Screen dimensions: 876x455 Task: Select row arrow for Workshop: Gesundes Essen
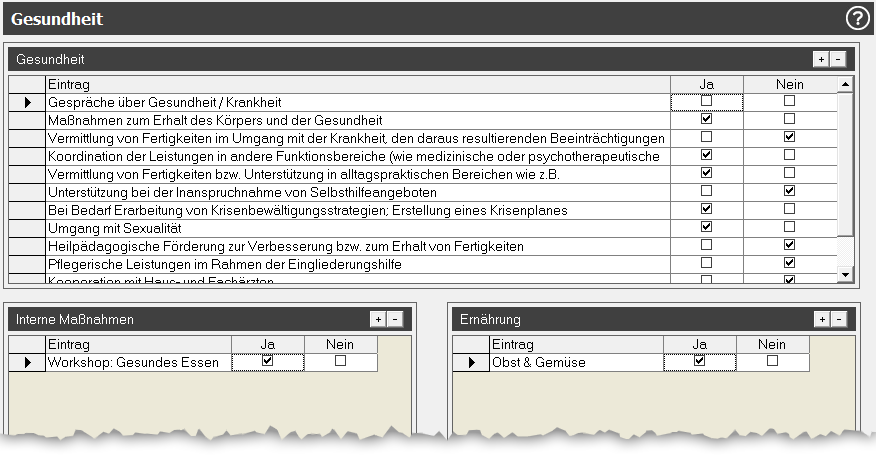click(x=28, y=362)
